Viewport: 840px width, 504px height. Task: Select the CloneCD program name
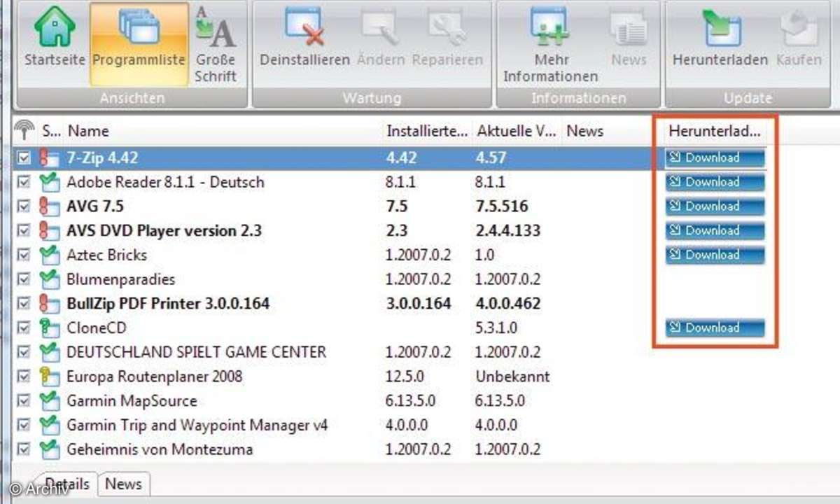97,328
